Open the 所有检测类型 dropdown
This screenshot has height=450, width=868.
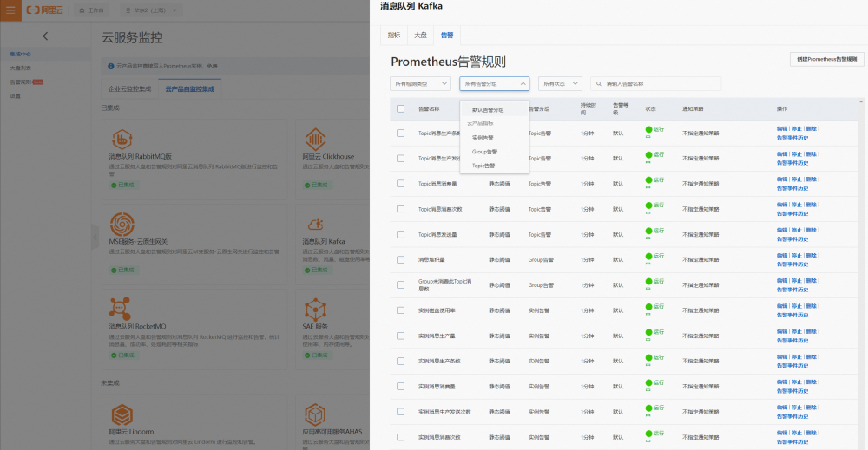click(x=420, y=83)
